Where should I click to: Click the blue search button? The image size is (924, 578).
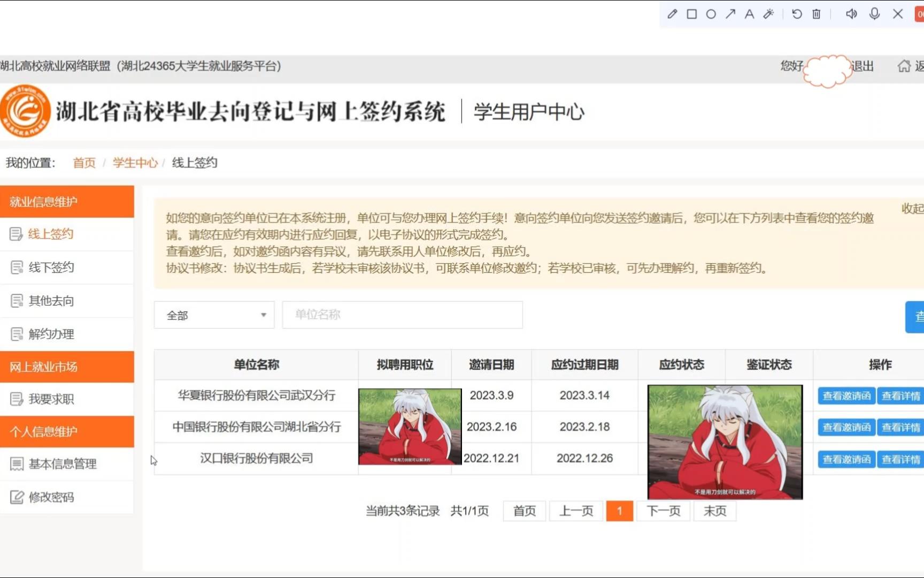click(915, 317)
